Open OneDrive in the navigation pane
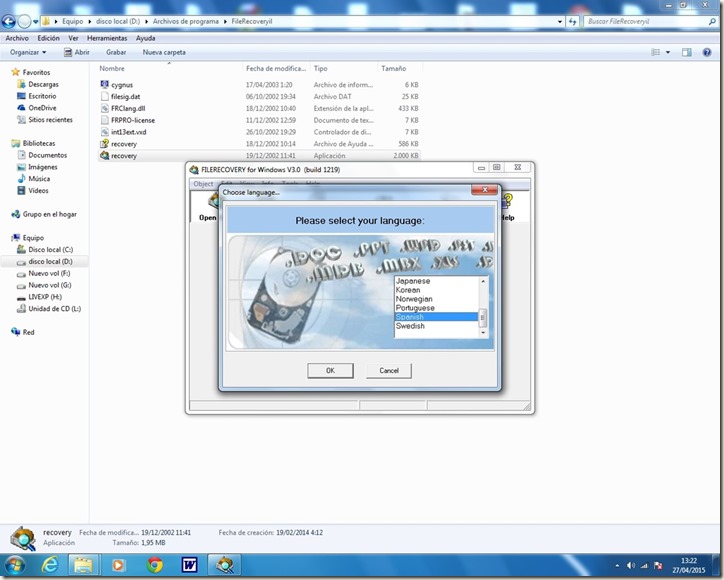This screenshot has height=580, width=724. 42,108
